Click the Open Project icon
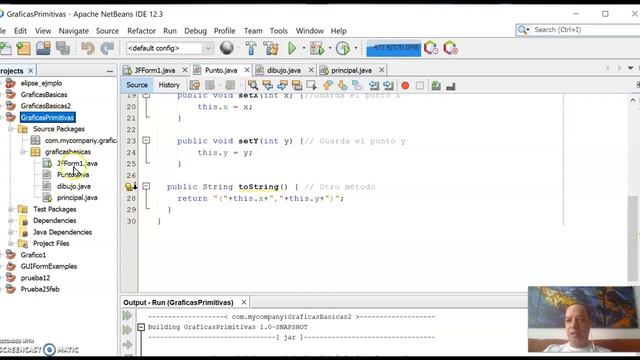 pos(43,48)
